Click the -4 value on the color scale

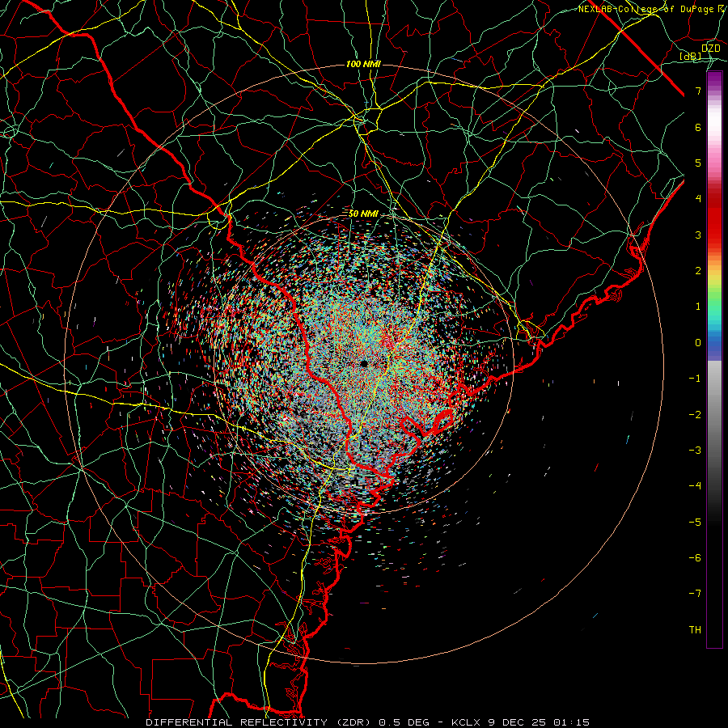click(x=695, y=486)
